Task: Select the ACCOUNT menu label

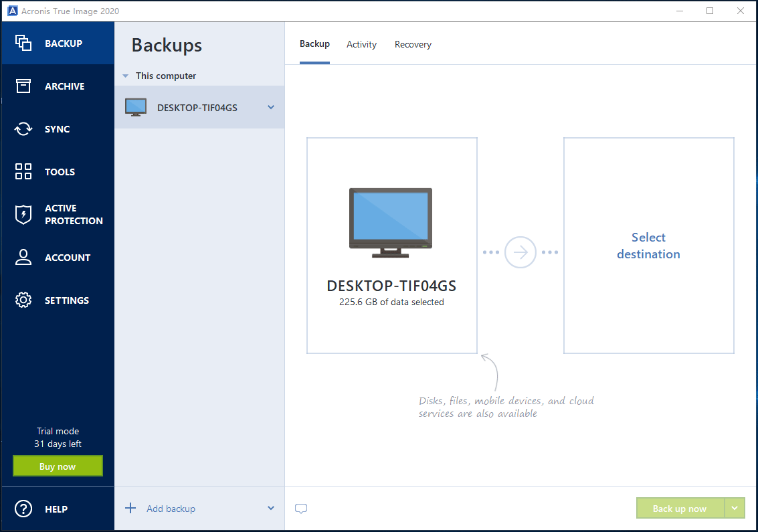Action: point(68,258)
